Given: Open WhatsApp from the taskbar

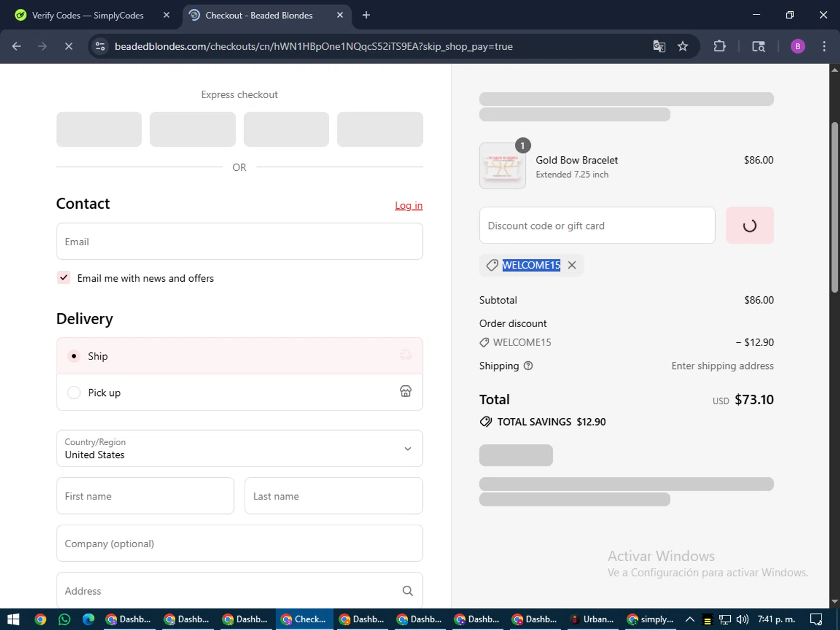Looking at the screenshot, I should pyautogui.click(x=64, y=619).
